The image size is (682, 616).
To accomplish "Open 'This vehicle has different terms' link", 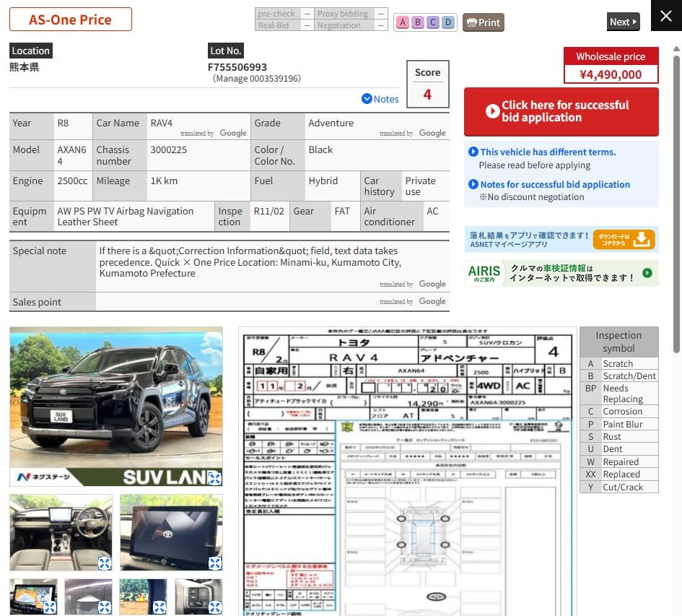I will click(548, 152).
